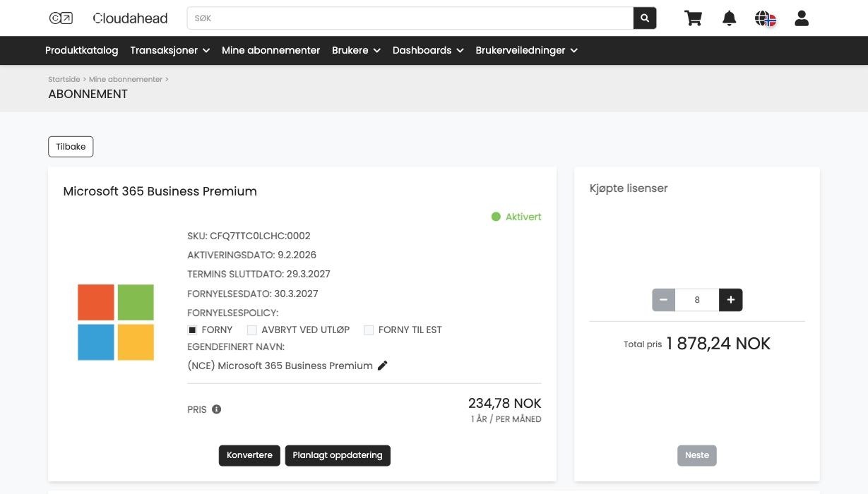Click the Neste button
This screenshot has height=494, width=868.
pyautogui.click(x=697, y=455)
